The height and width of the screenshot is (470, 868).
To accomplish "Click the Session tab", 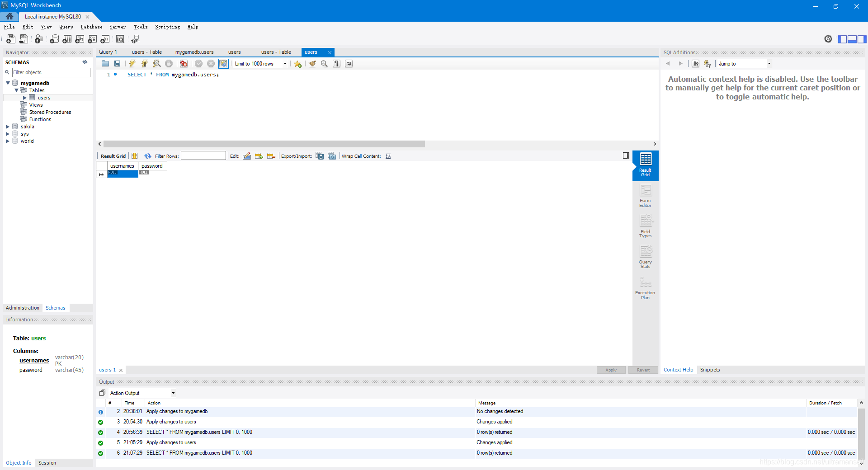I will [47, 463].
